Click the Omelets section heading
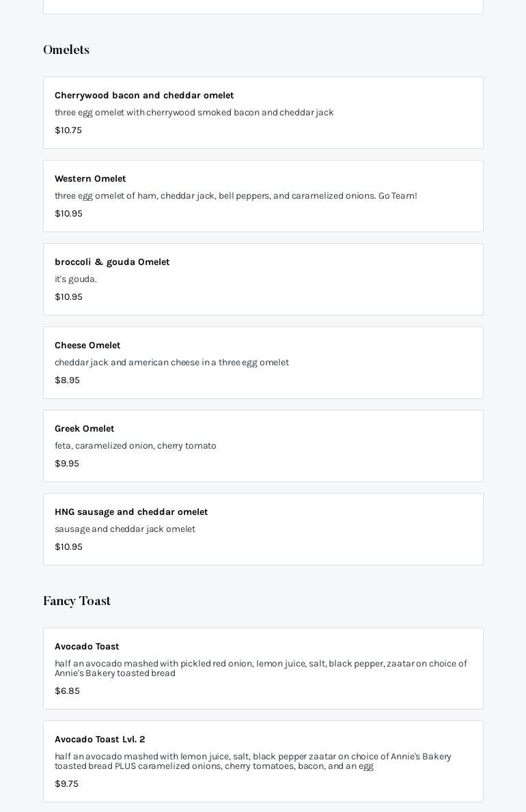 tap(66, 50)
